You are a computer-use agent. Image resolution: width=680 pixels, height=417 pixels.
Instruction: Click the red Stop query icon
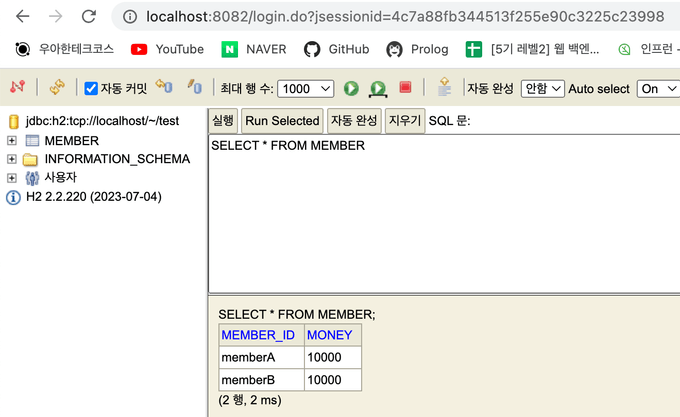coord(405,88)
